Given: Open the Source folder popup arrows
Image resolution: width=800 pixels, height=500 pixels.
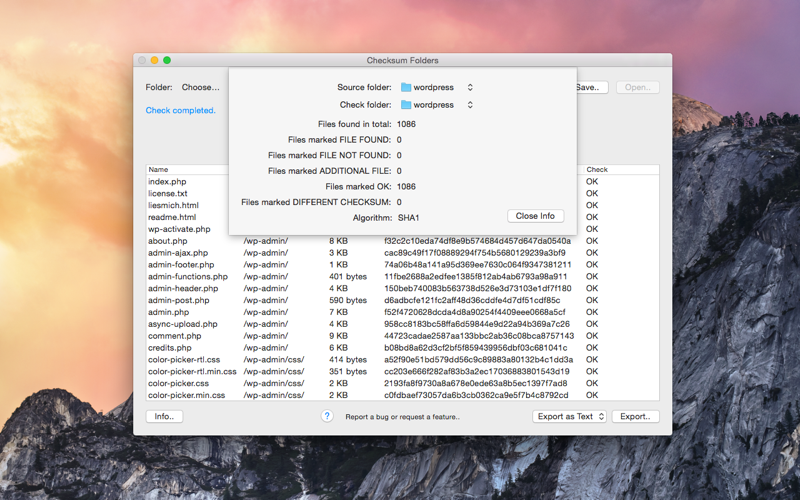Looking at the screenshot, I should (x=470, y=87).
